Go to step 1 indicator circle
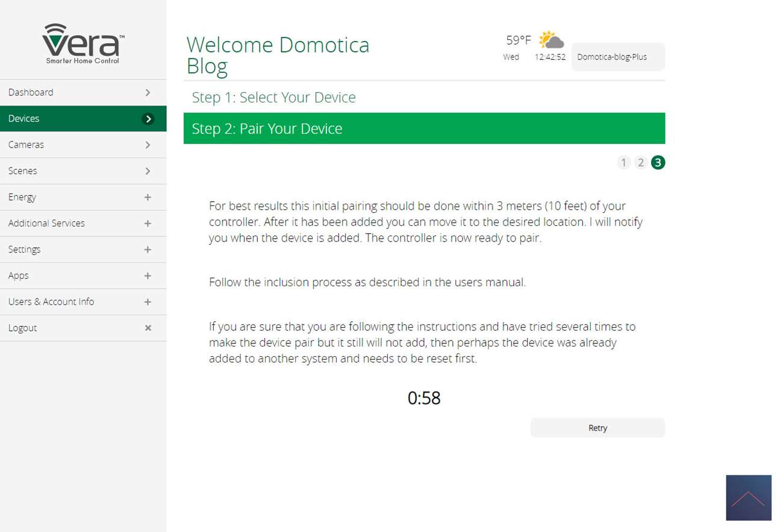This screenshot has height=532, width=783. pos(623,163)
